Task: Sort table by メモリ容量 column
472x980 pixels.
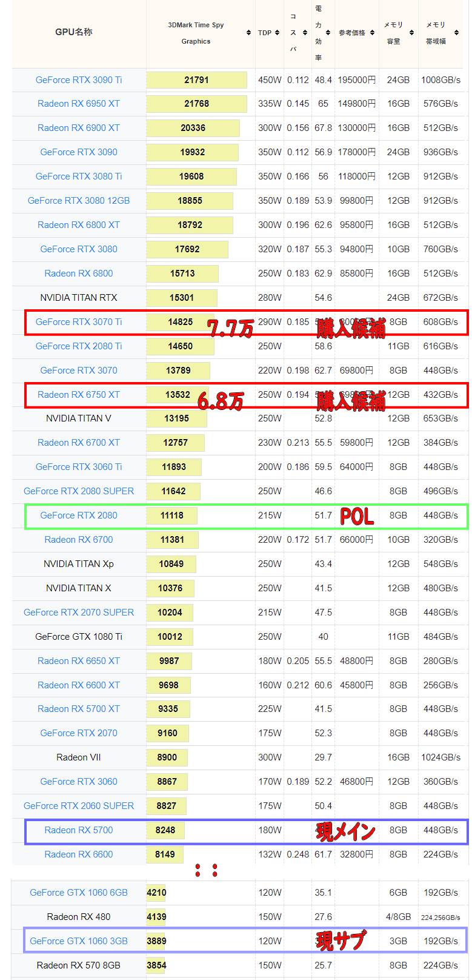Action: click(410, 33)
